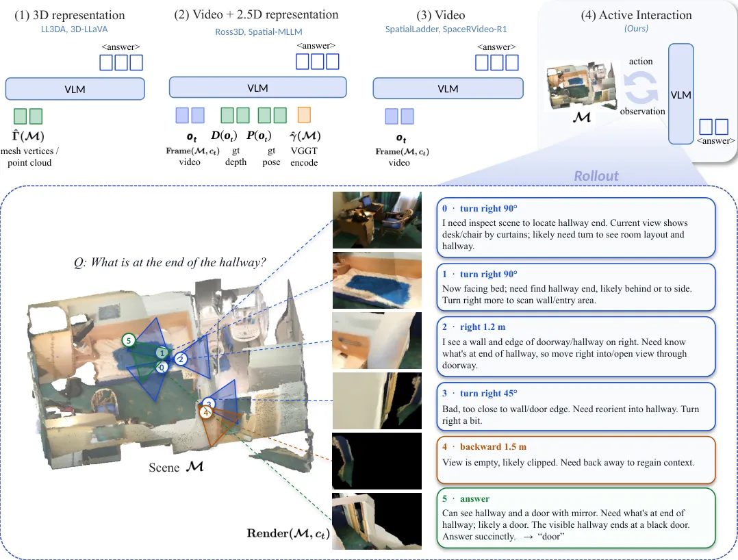Select the '(3) Video' heading

441,15
